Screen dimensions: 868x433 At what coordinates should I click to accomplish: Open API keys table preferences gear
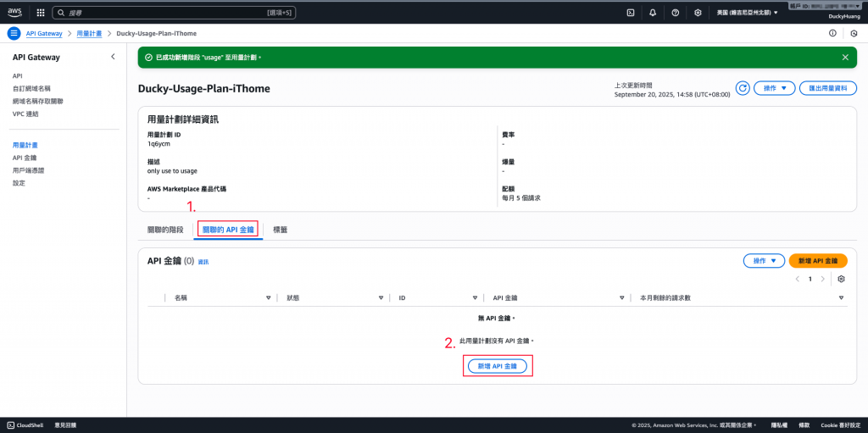tap(842, 279)
